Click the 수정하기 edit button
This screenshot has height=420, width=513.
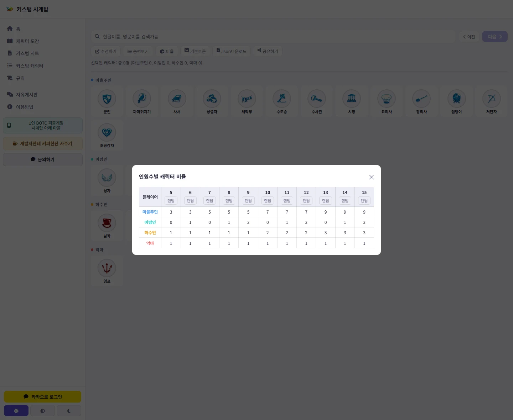pyautogui.click(x=106, y=51)
